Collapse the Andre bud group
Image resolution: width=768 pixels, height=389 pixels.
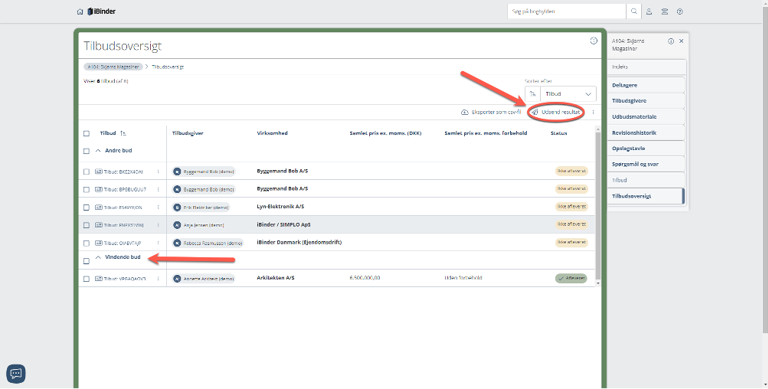pyautogui.click(x=98, y=150)
